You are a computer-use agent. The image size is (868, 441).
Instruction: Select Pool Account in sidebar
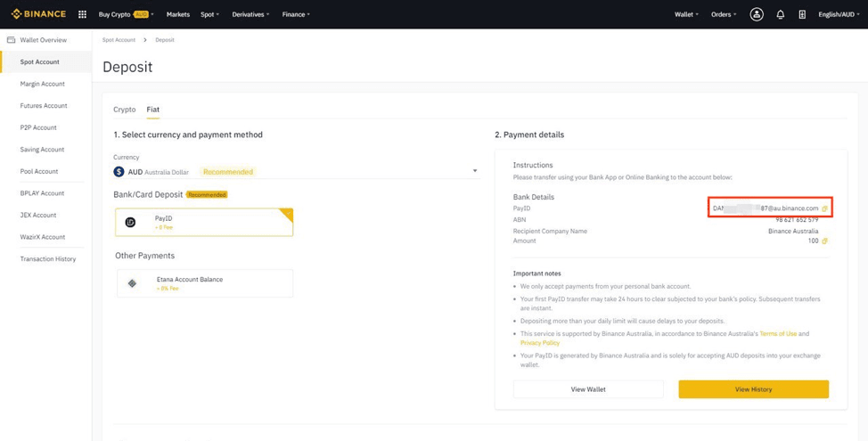[38, 172]
